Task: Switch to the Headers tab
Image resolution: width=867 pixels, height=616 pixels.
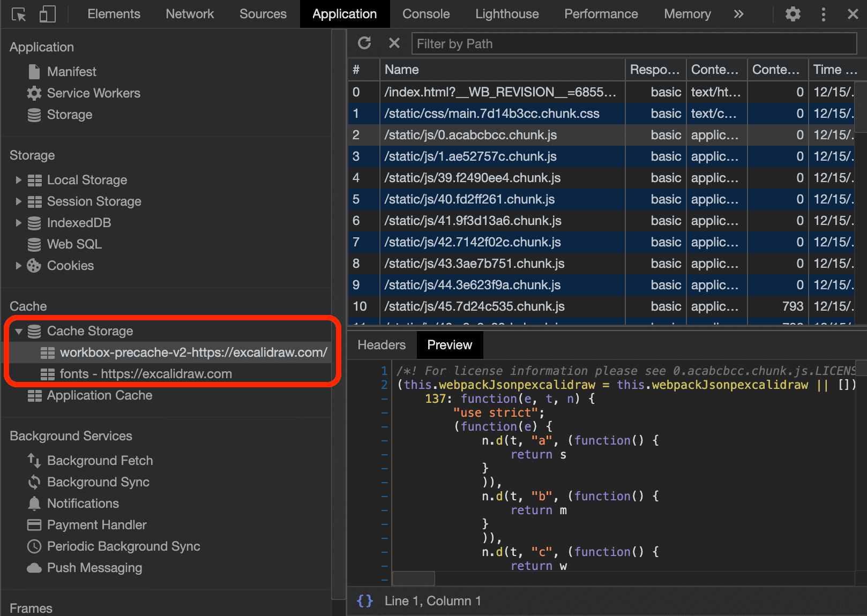Action: point(381,344)
